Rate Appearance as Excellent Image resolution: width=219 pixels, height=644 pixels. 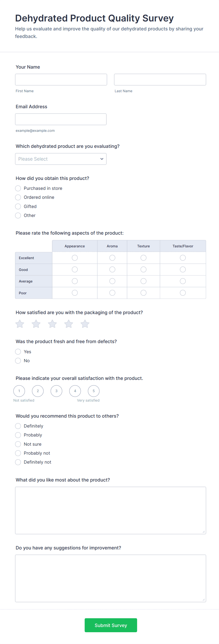(75, 258)
